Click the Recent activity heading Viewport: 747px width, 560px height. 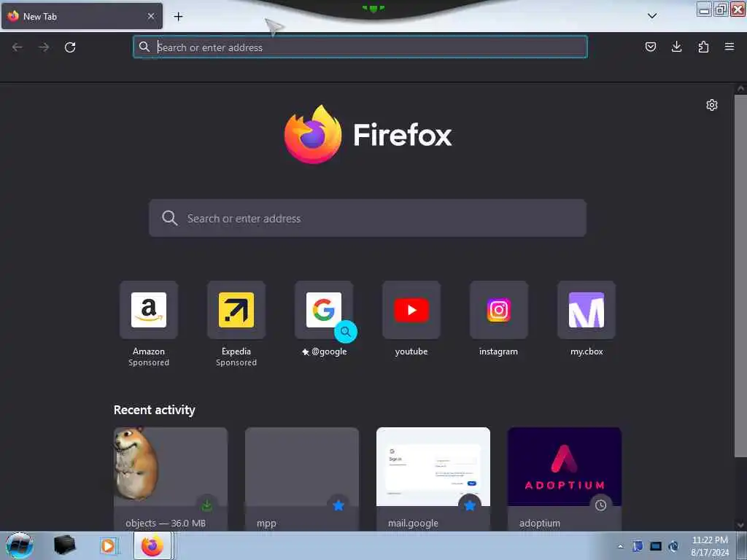(155, 410)
